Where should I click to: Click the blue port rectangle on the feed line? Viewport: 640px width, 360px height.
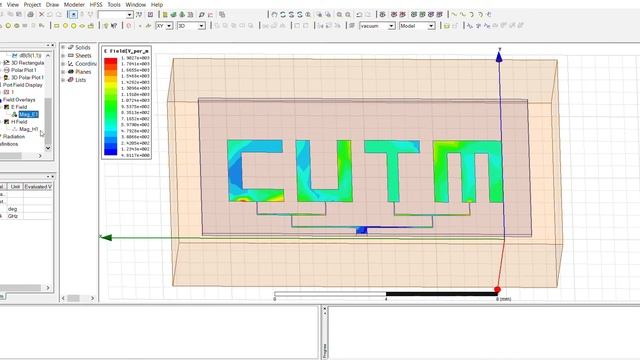click(362, 231)
